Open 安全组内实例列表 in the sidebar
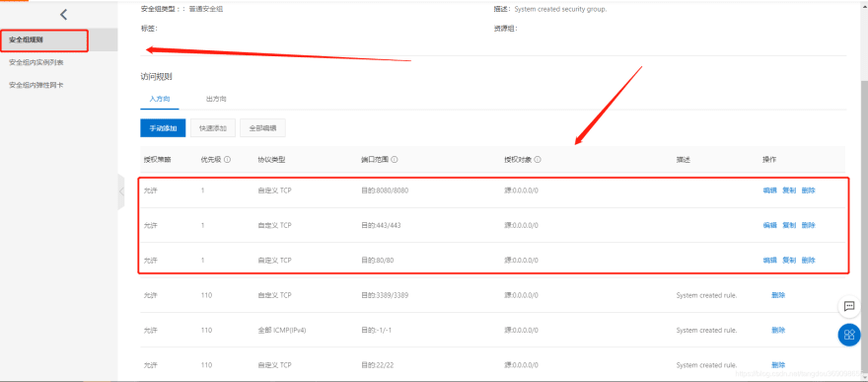This screenshot has width=868, height=382. (36, 62)
